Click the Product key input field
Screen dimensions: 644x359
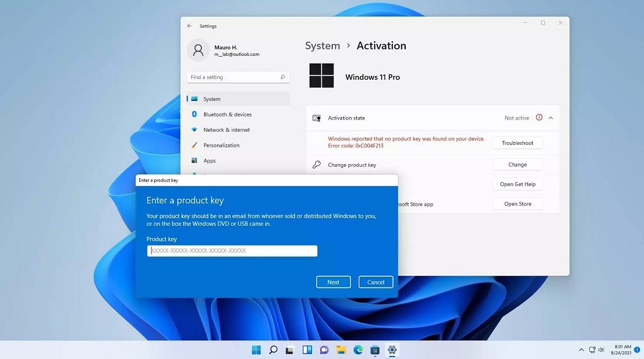point(232,251)
